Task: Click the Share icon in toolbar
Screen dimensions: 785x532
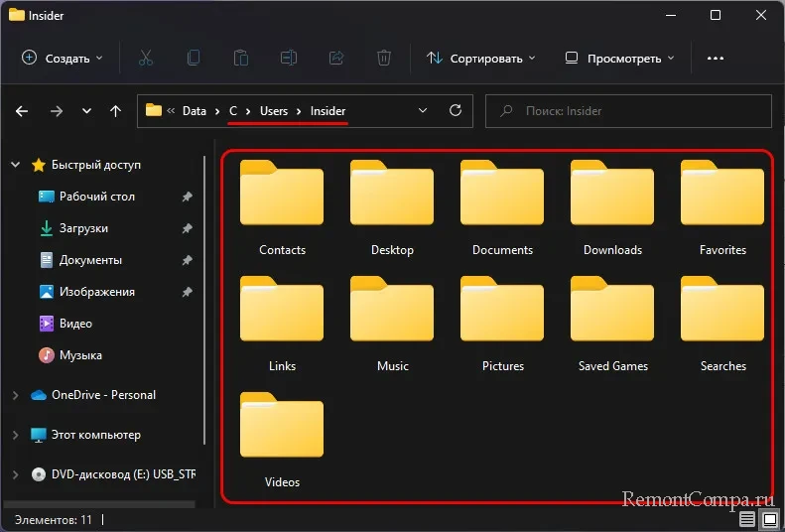Action: [x=335, y=59]
